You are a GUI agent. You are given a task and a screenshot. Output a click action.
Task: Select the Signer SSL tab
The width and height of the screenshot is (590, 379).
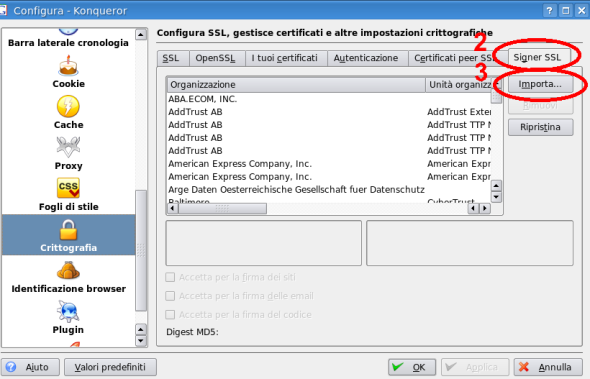(538, 58)
